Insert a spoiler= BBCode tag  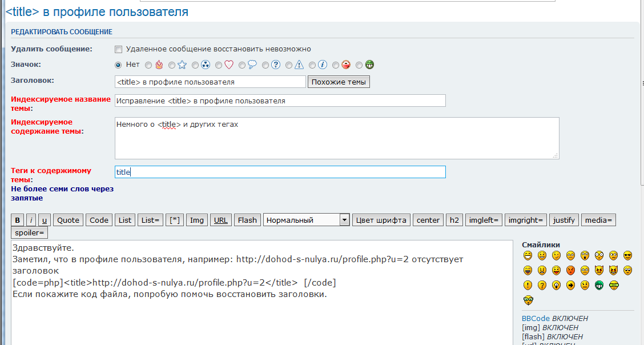click(x=30, y=232)
